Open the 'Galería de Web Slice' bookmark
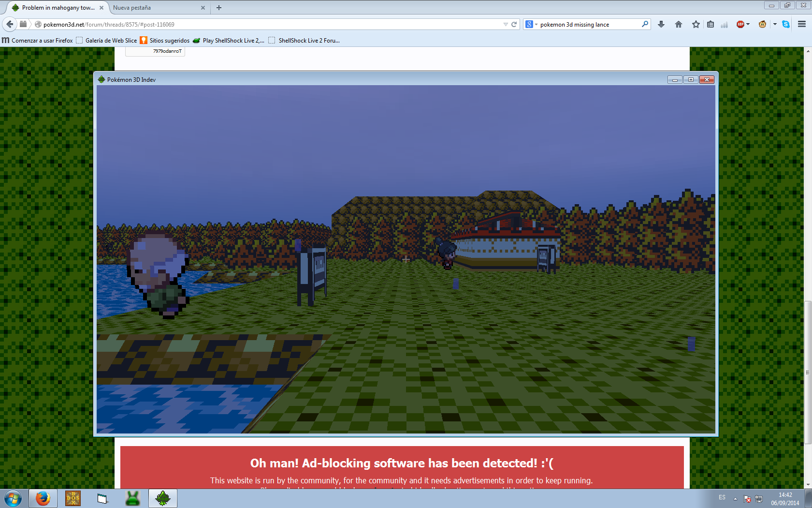812x508 pixels. coord(106,41)
